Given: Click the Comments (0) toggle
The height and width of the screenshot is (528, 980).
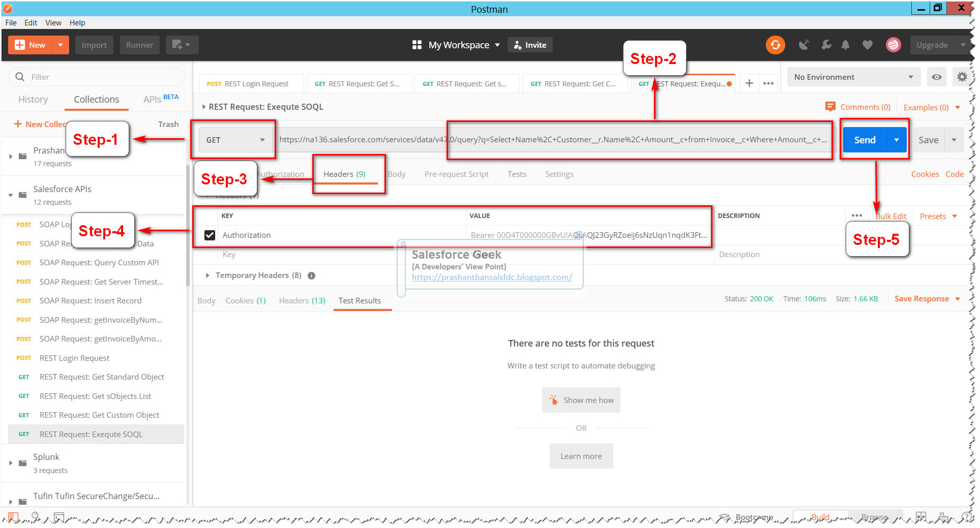Looking at the screenshot, I should (858, 107).
